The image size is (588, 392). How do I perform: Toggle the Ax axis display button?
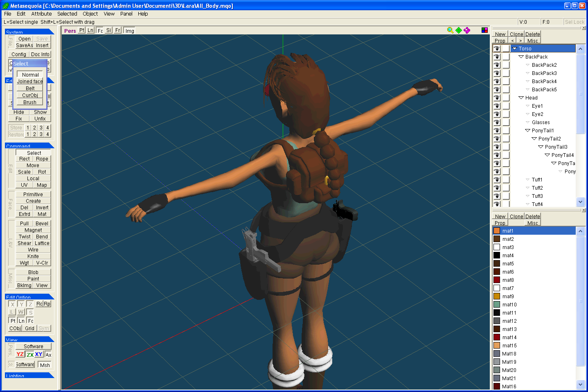click(x=48, y=355)
